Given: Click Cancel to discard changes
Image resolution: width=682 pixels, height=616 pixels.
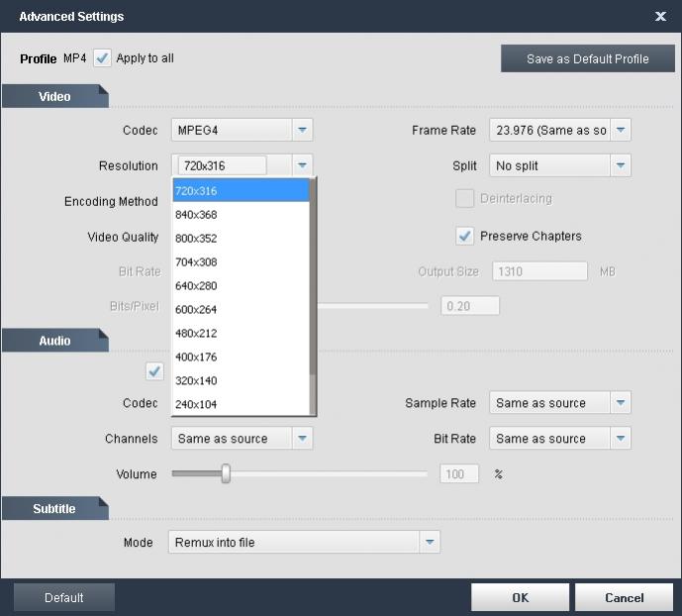Looking at the screenshot, I should (625, 597).
